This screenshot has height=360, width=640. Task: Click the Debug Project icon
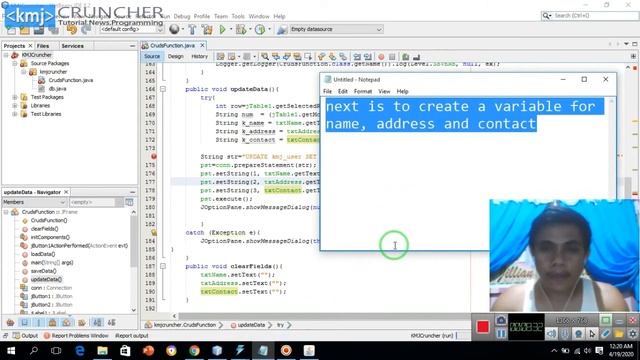pos(241,29)
